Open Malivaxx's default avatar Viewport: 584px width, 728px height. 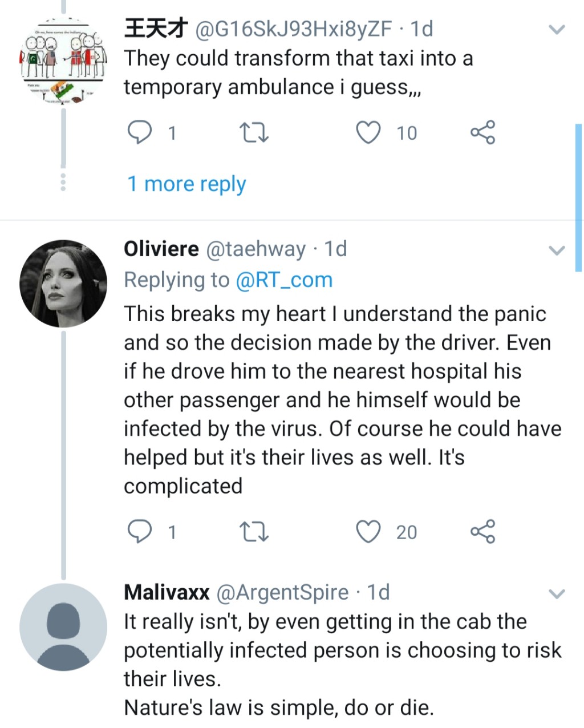coord(63,627)
